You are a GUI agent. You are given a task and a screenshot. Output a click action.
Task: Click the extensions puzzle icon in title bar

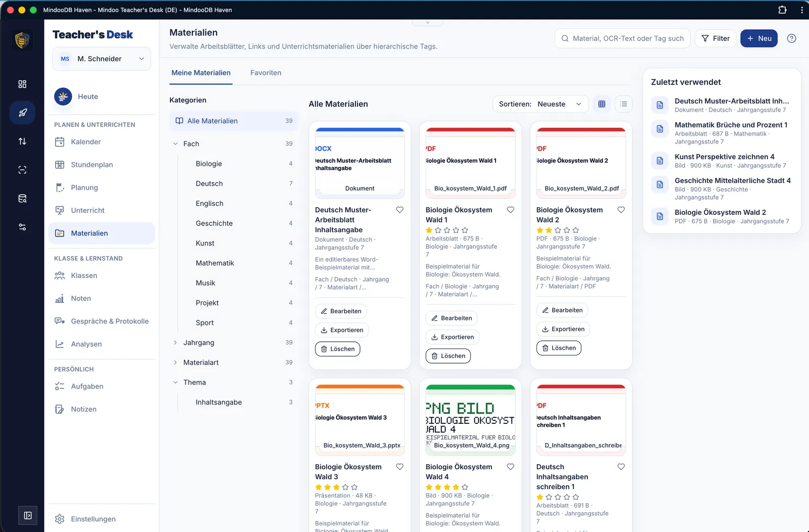coord(782,10)
